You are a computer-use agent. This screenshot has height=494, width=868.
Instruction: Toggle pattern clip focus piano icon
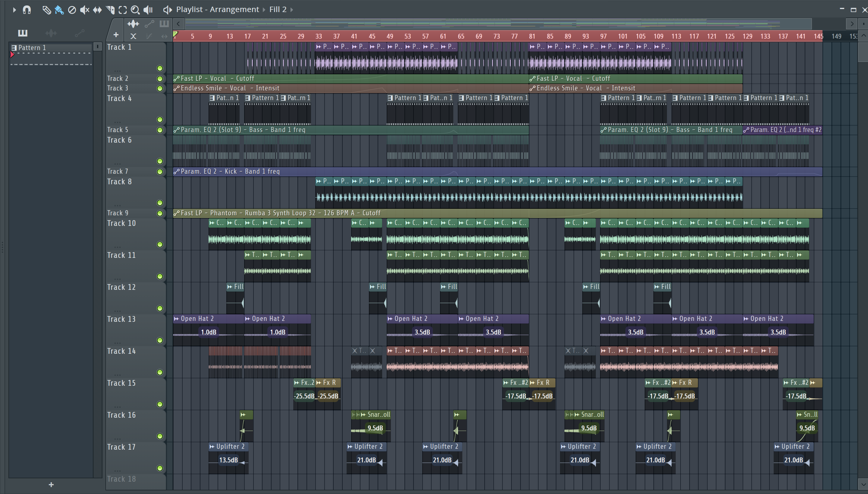point(164,24)
